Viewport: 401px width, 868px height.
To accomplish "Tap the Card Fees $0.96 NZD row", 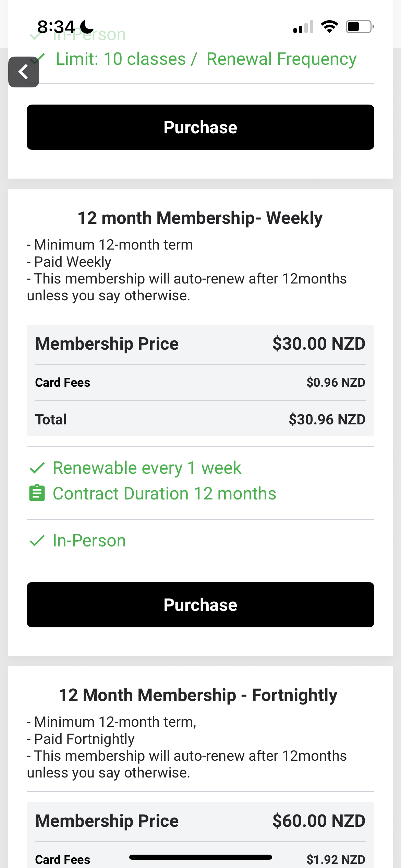I will coord(200,383).
